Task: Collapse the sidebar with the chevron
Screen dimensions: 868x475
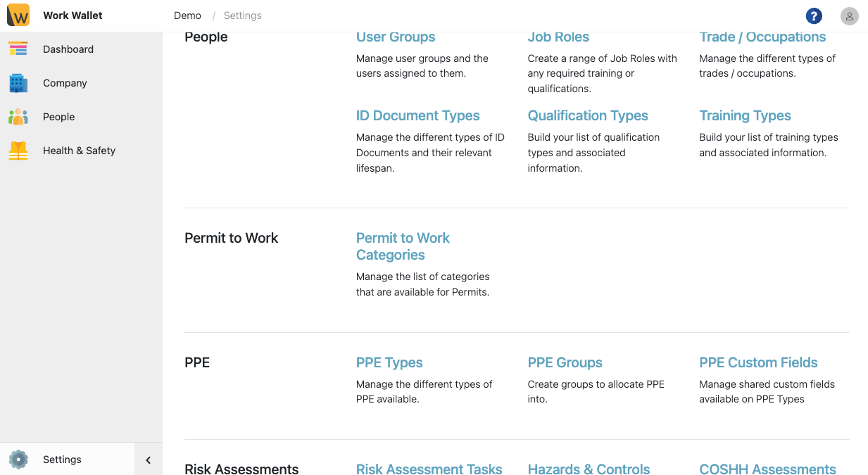Action: click(148, 460)
